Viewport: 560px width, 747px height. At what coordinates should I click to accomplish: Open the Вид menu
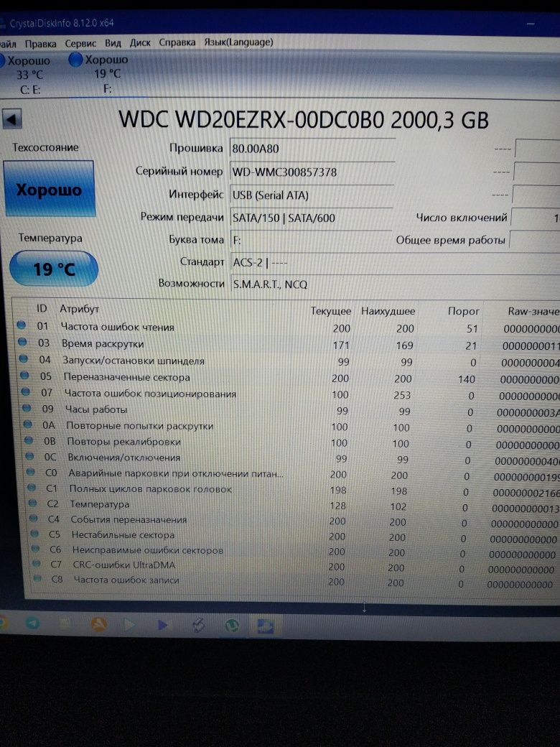click(113, 43)
